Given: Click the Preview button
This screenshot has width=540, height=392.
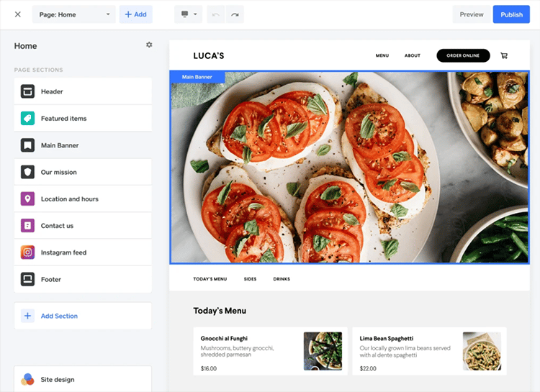Looking at the screenshot, I should point(471,14).
